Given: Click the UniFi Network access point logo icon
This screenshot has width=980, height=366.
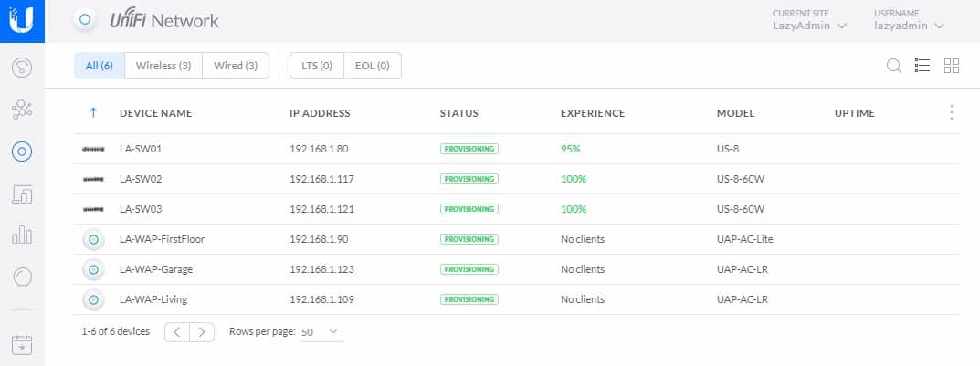Looking at the screenshot, I should pos(85,20).
